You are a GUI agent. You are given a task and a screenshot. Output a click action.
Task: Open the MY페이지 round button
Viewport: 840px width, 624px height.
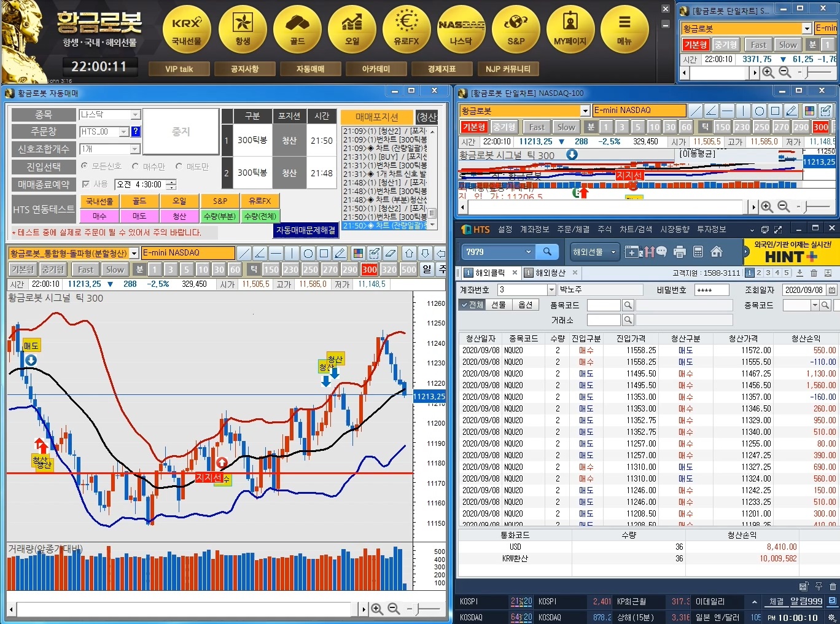570,28
